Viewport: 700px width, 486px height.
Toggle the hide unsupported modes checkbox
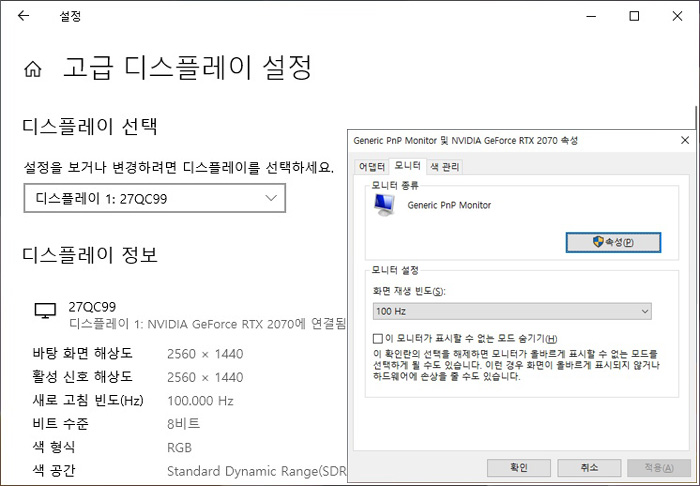pos(378,339)
